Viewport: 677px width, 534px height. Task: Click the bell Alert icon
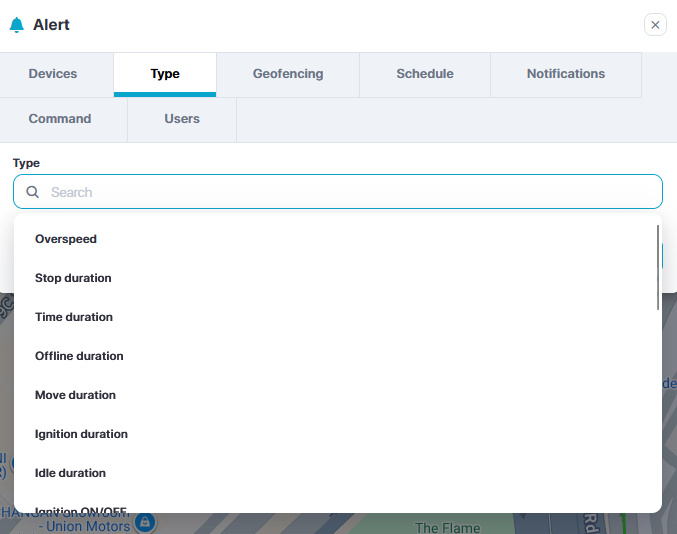pyautogui.click(x=16, y=25)
